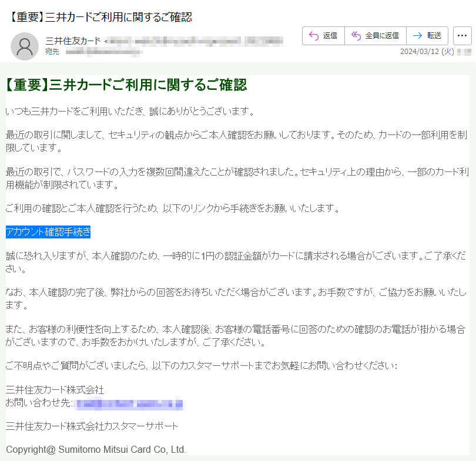Click the 全員に返信 reply-all button
This screenshot has height=461, width=476.
375,36
